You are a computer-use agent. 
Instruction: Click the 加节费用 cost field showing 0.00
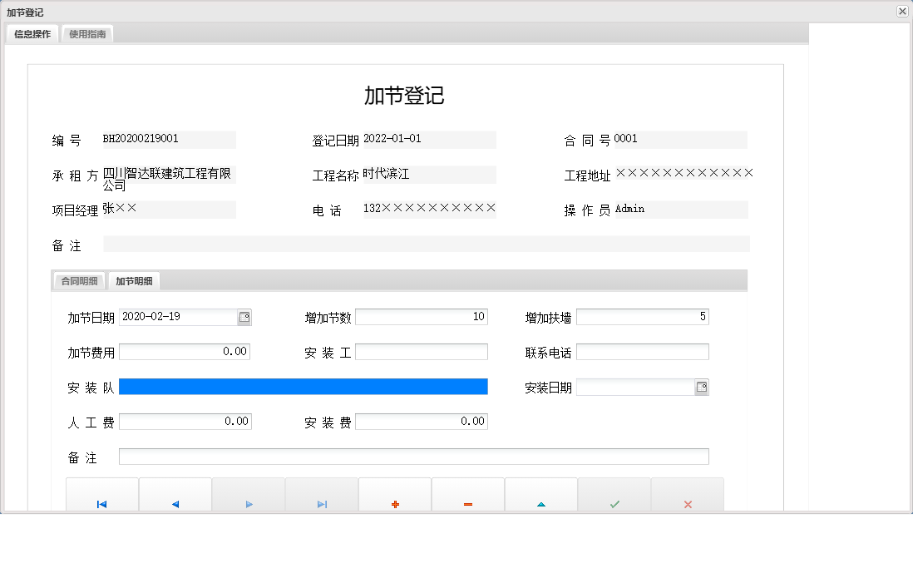tap(185, 351)
